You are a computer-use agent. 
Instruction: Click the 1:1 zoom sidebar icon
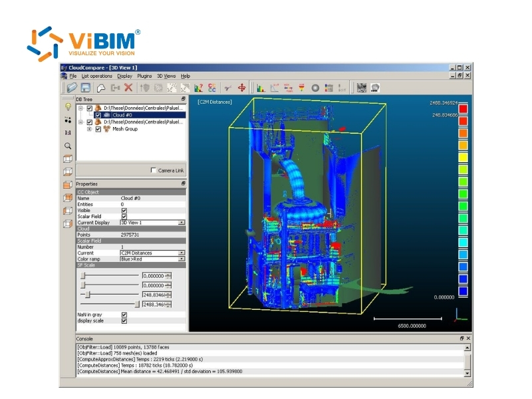(x=68, y=131)
